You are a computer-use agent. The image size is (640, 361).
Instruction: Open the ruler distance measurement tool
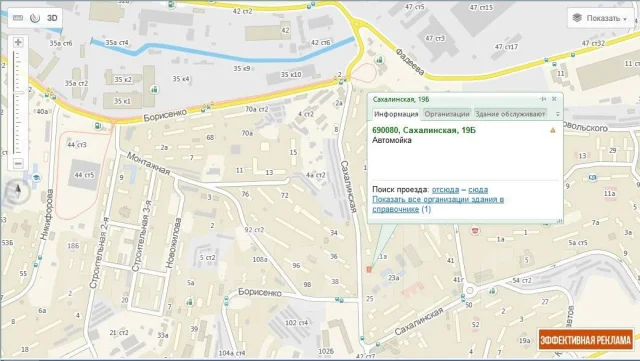(18, 18)
